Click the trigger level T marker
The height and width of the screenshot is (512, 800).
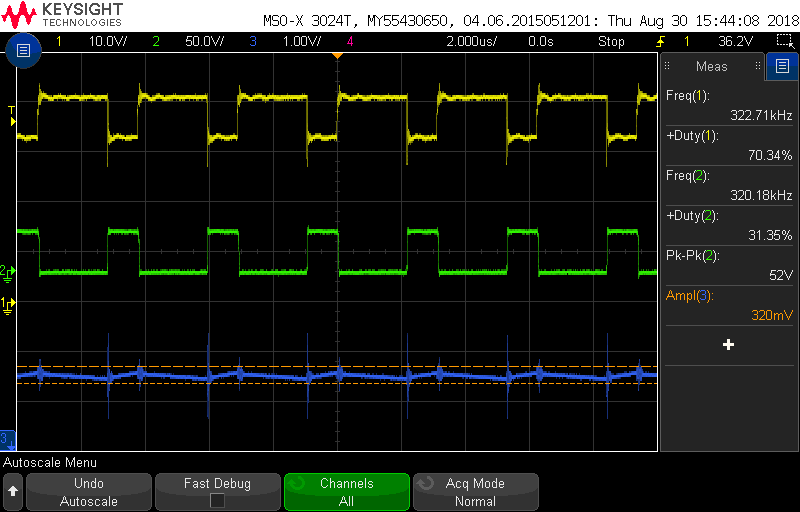pos(11,116)
